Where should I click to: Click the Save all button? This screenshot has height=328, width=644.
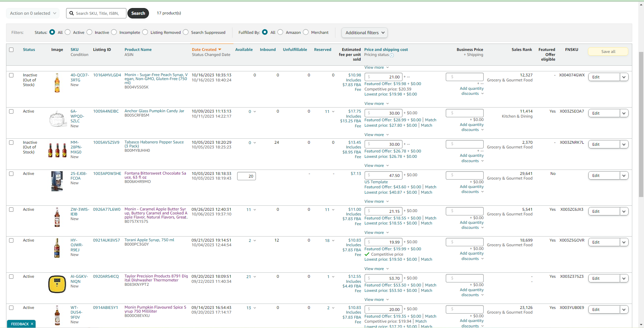point(608,52)
